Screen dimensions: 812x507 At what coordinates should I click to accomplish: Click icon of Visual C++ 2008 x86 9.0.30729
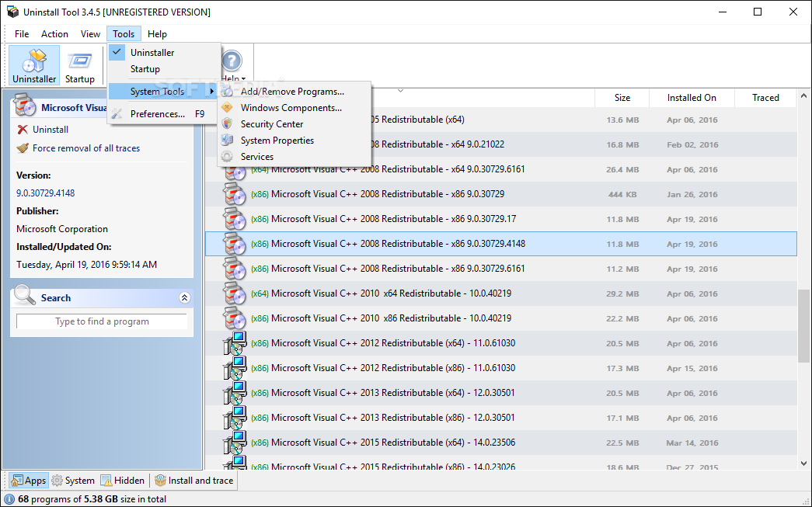click(234, 194)
